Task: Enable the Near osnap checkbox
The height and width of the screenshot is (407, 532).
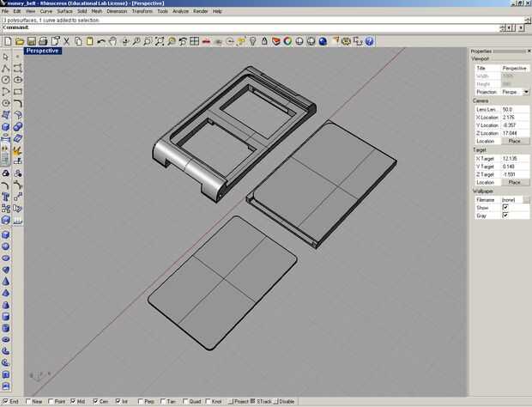Action: 28,401
